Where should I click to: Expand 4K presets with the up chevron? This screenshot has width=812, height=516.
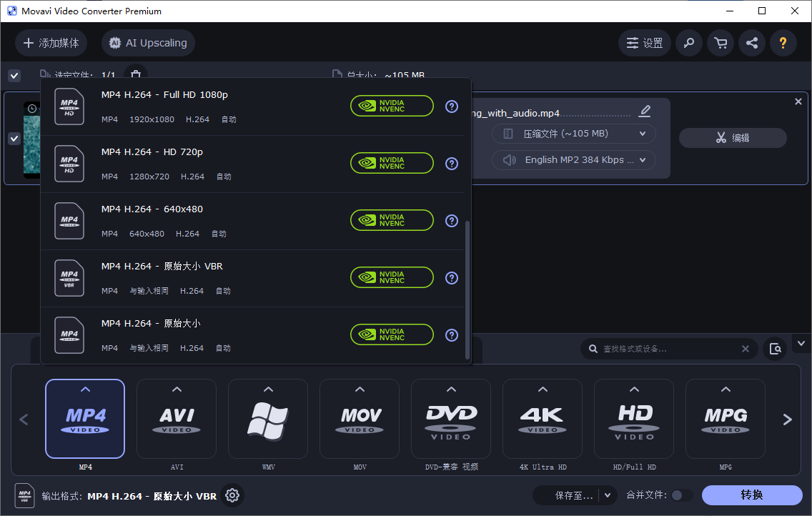click(x=543, y=390)
